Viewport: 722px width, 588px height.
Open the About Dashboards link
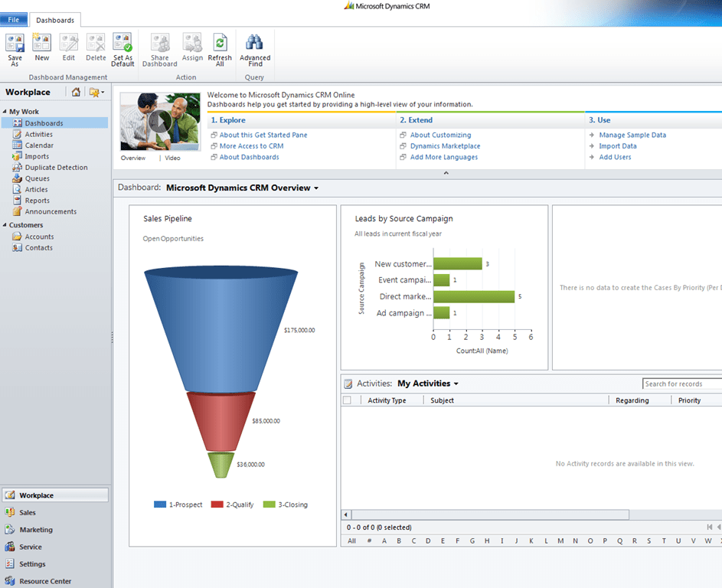click(x=249, y=157)
